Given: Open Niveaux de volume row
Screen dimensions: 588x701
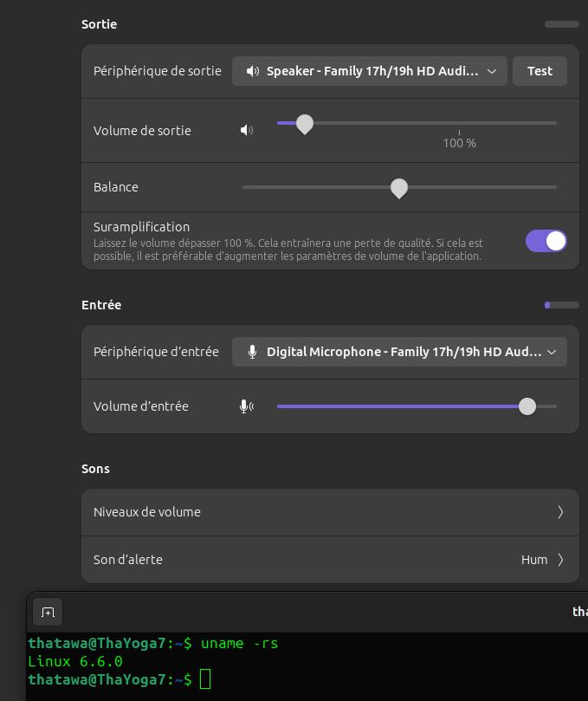Looking at the screenshot, I should [x=330, y=512].
